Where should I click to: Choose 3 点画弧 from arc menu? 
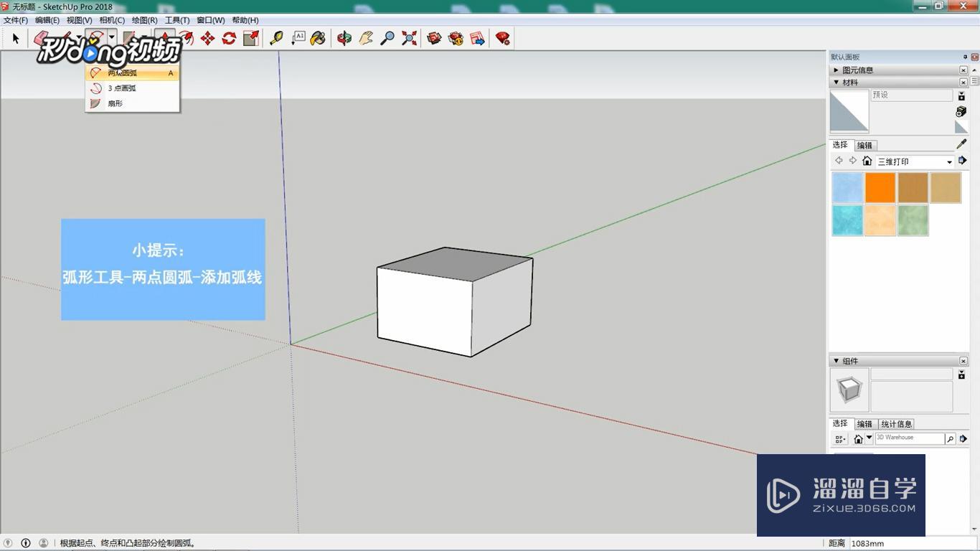(132, 88)
